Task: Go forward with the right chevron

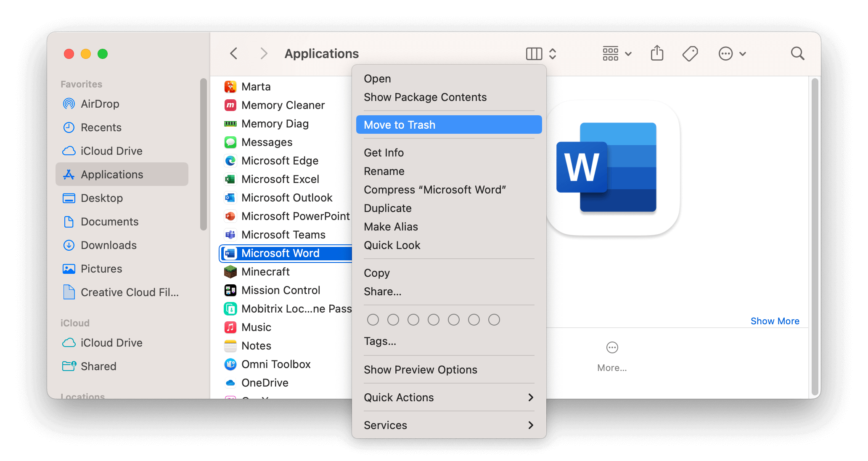Action: [264, 54]
